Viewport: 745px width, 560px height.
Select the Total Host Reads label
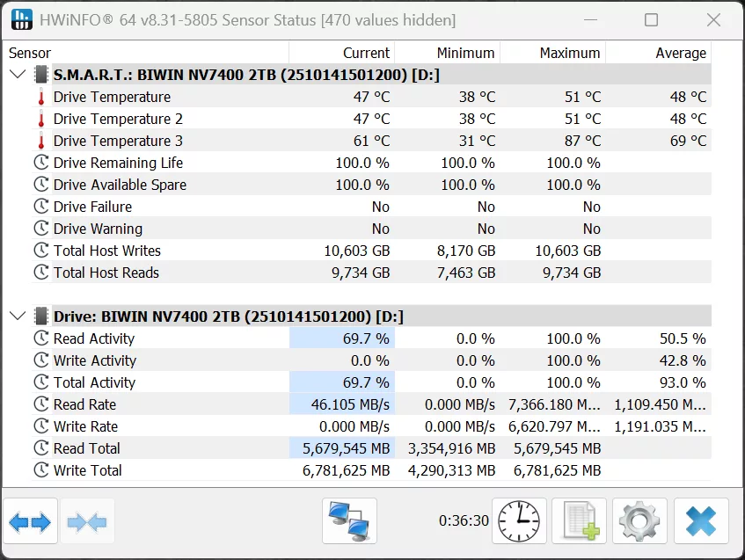pos(106,273)
